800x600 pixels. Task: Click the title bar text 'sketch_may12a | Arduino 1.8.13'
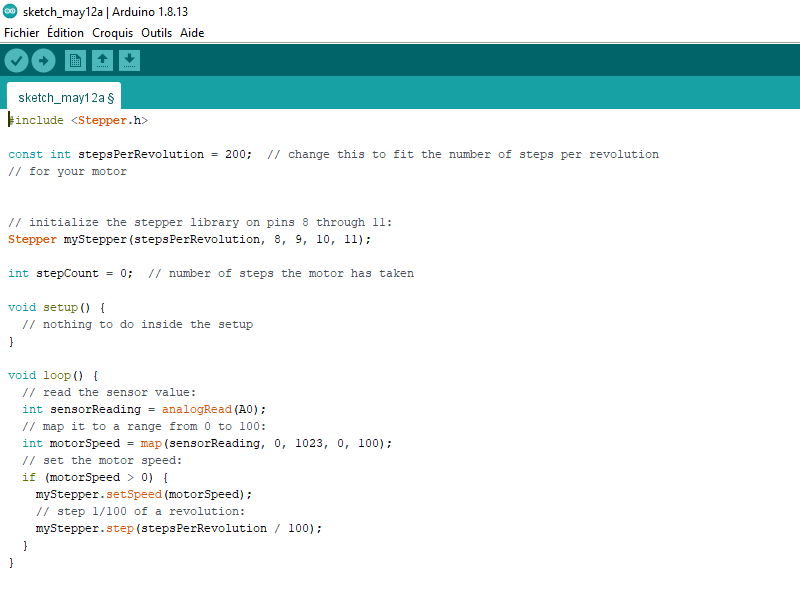tap(105, 11)
